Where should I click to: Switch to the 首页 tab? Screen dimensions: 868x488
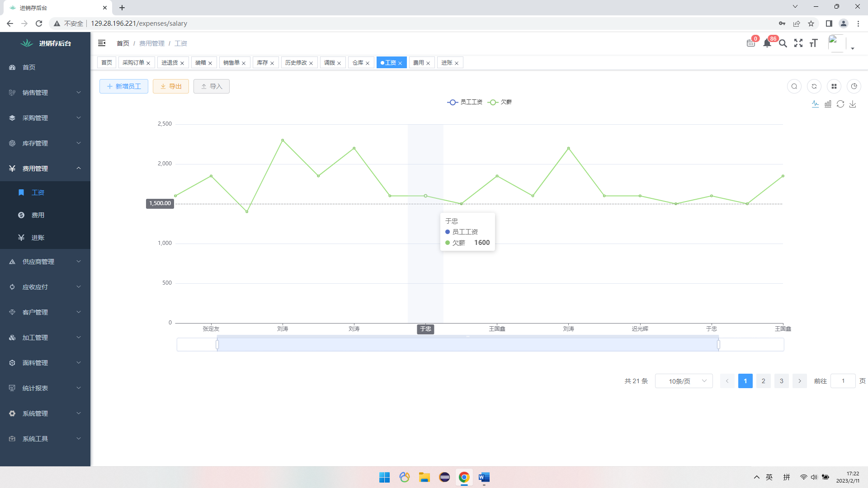coord(107,63)
